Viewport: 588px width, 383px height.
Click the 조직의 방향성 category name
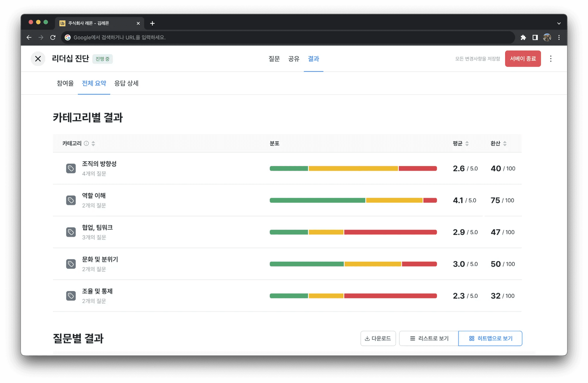tap(99, 164)
